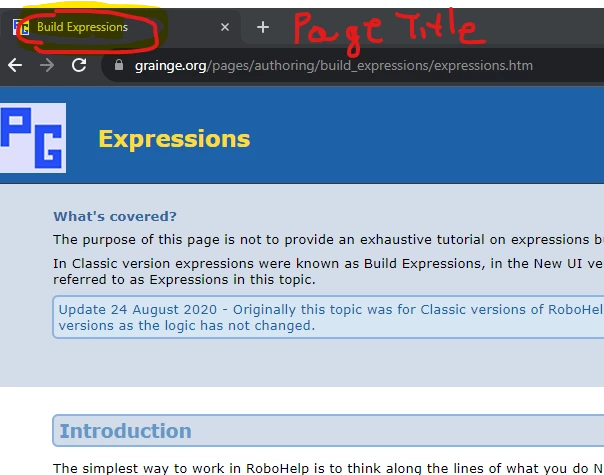This screenshot has width=604, height=475.
Task: Click the What's covered? heading
Action: (x=115, y=216)
